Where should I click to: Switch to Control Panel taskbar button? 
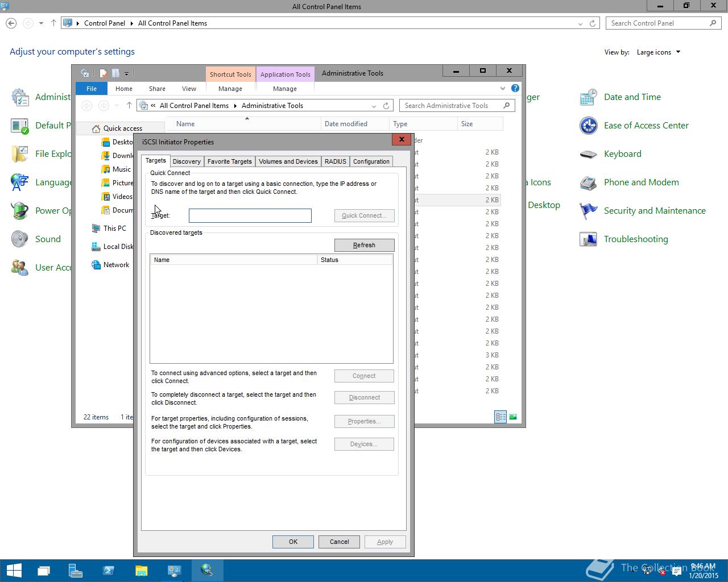[174, 571]
